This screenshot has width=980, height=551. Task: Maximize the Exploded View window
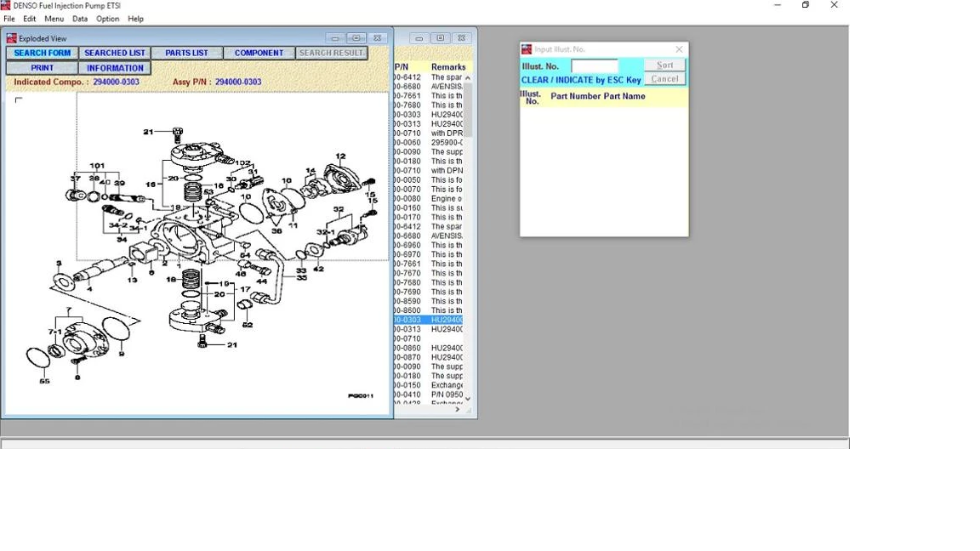point(356,38)
